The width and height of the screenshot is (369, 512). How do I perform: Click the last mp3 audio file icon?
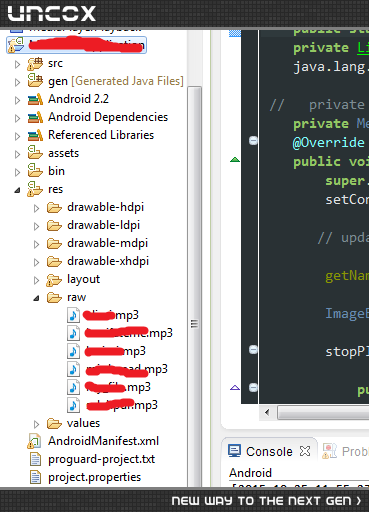(73, 405)
